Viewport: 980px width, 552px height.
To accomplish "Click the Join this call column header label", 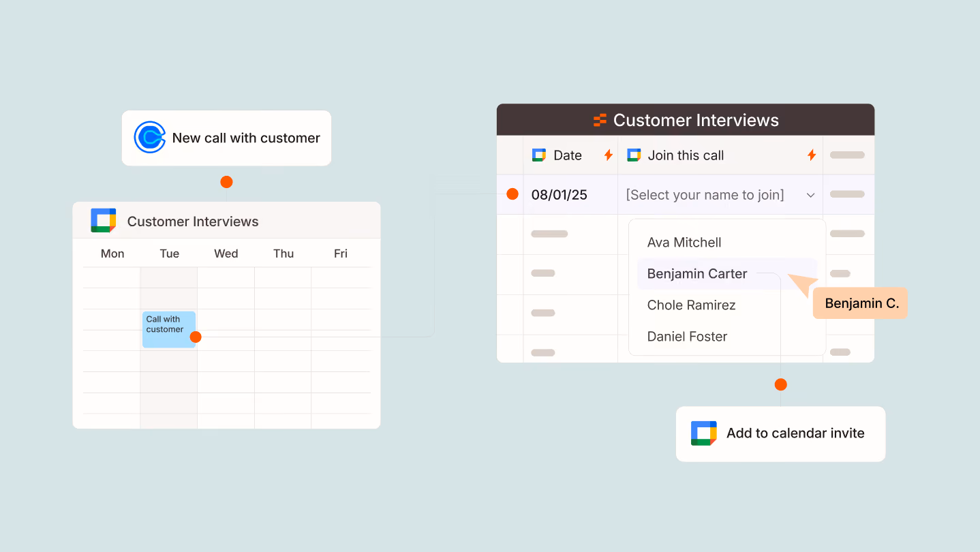I will 686,155.
